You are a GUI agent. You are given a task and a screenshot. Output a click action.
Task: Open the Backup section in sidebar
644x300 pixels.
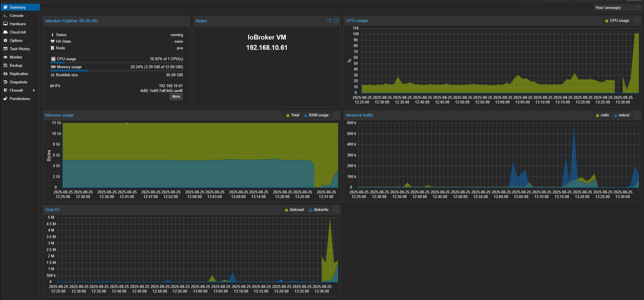(x=16, y=65)
